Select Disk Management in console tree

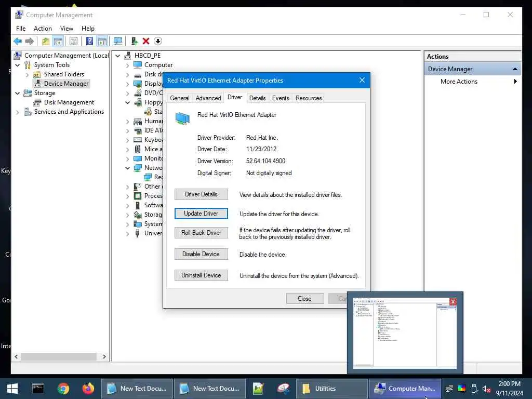click(69, 102)
